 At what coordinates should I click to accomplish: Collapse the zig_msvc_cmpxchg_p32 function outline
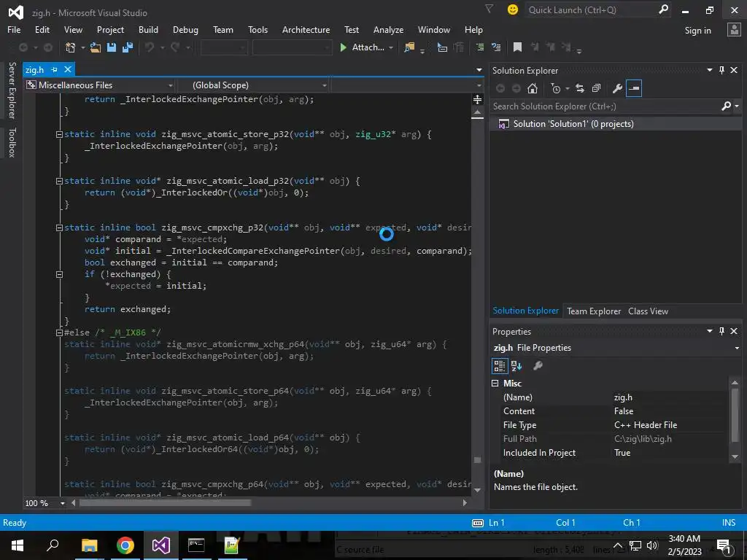pyautogui.click(x=60, y=227)
